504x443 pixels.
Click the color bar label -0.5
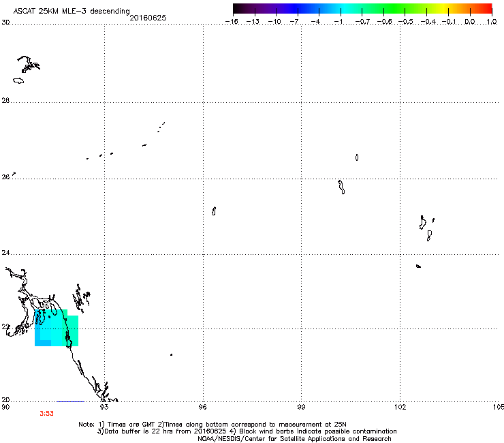click(x=406, y=22)
